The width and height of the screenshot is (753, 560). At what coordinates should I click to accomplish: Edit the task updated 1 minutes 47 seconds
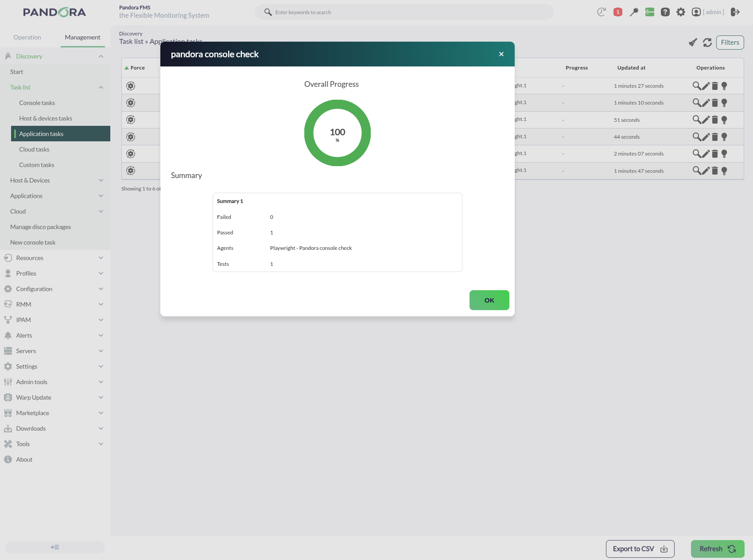point(706,171)
